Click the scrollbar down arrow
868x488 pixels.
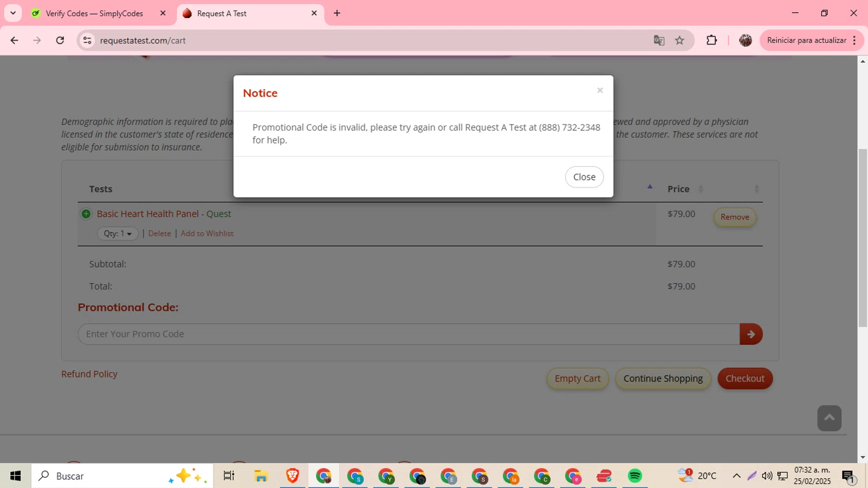pyautogui.click(x=863, y=457)
